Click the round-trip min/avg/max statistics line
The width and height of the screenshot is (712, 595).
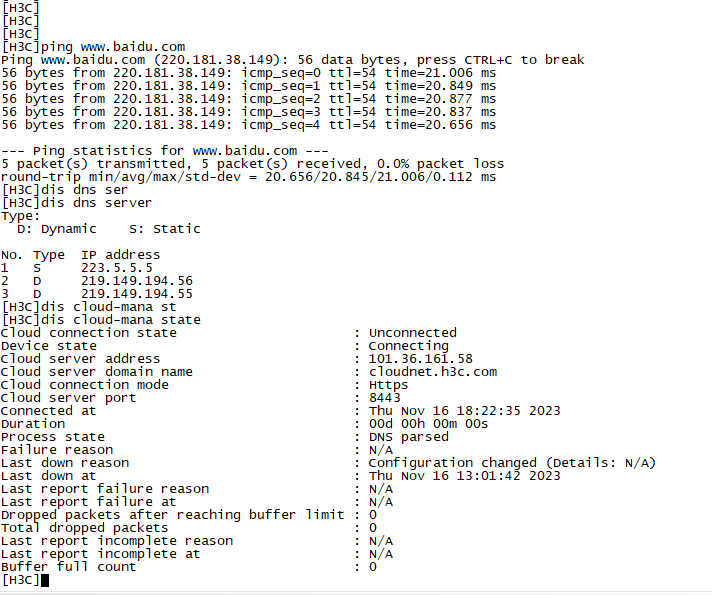coord(248,177)
